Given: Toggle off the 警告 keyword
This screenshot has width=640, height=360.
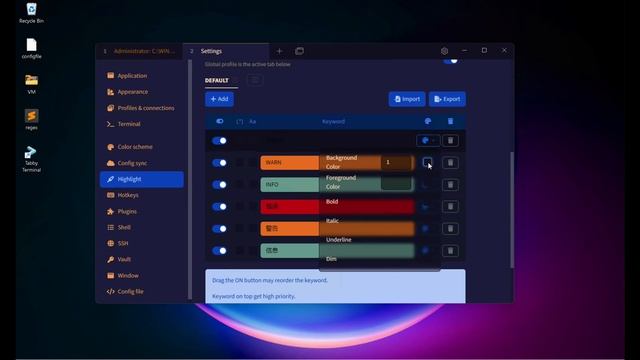Looking at the screenshot, I should tap(220, 229).
